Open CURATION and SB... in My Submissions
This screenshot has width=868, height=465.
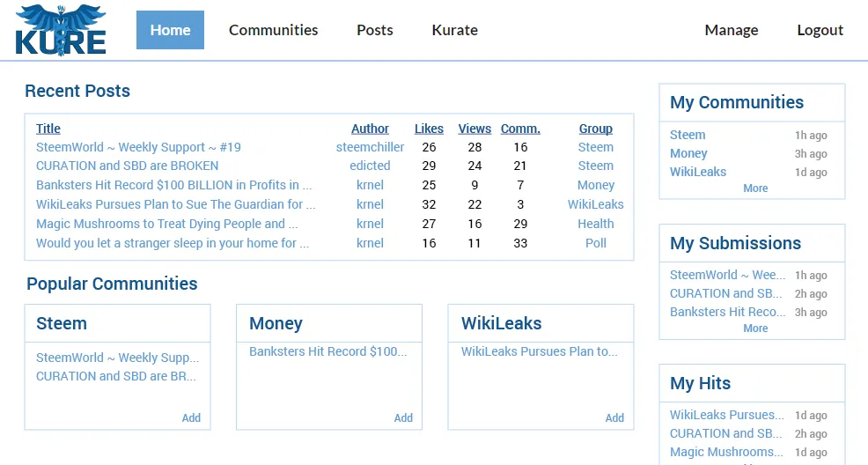tap(725, 293)
